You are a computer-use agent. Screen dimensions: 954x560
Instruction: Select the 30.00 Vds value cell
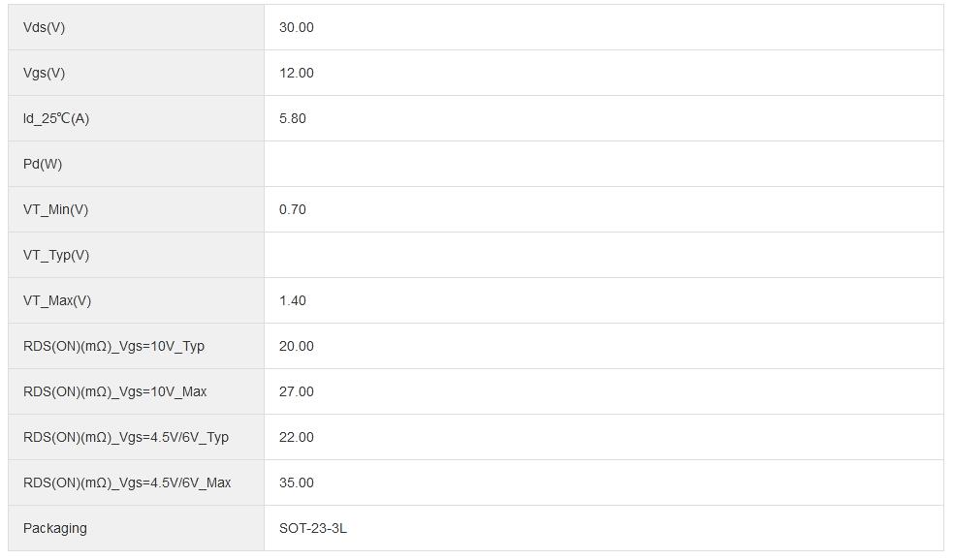pyautogui.click(x=297, y=27)
